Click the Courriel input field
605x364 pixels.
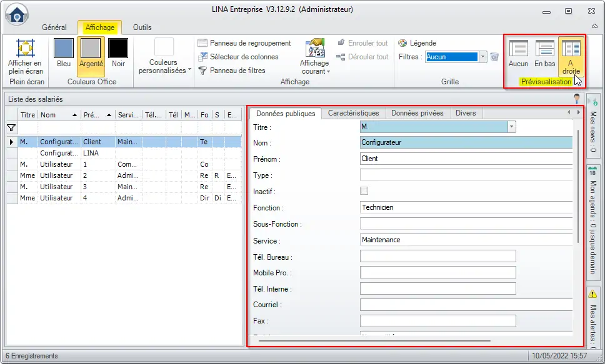(x=466, y=305)
